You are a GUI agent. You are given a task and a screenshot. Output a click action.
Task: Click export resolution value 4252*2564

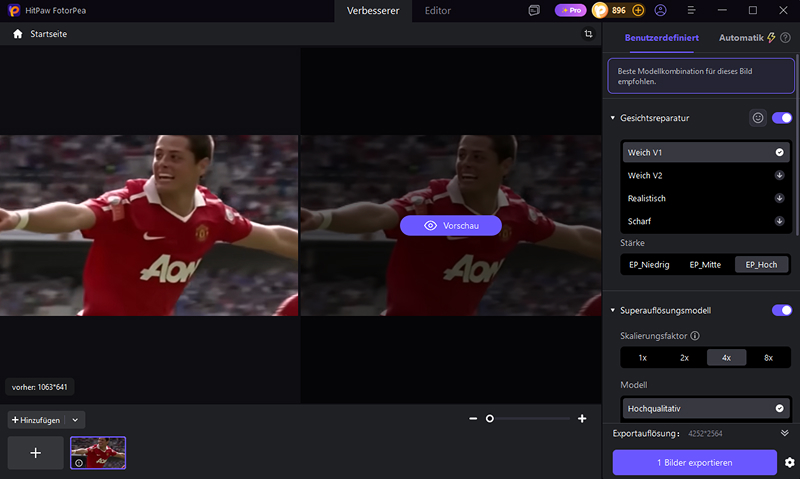coord(705,434)
